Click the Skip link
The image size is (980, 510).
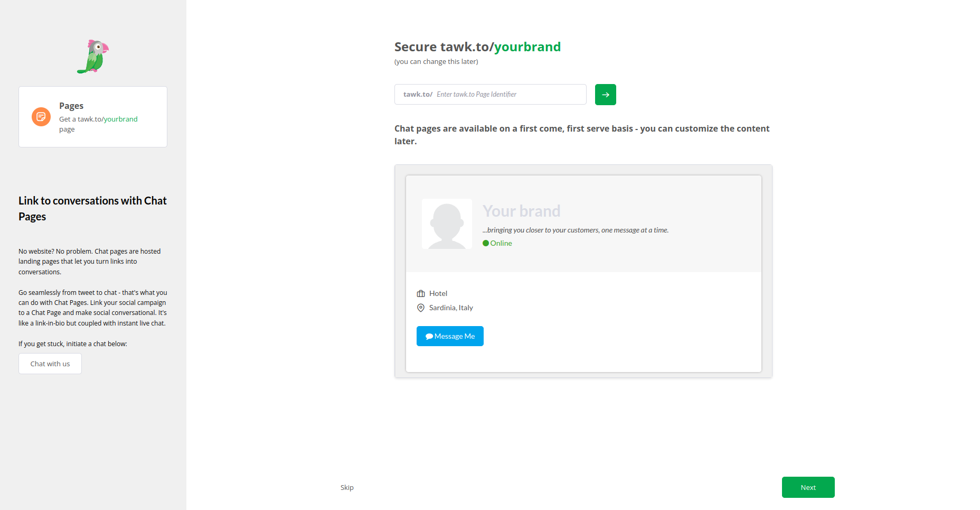coord(347,487)
